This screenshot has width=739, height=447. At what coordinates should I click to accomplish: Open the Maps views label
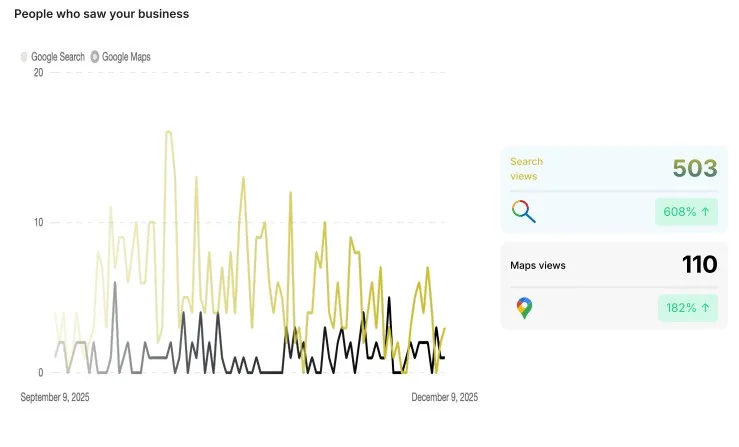click(538, 265)
